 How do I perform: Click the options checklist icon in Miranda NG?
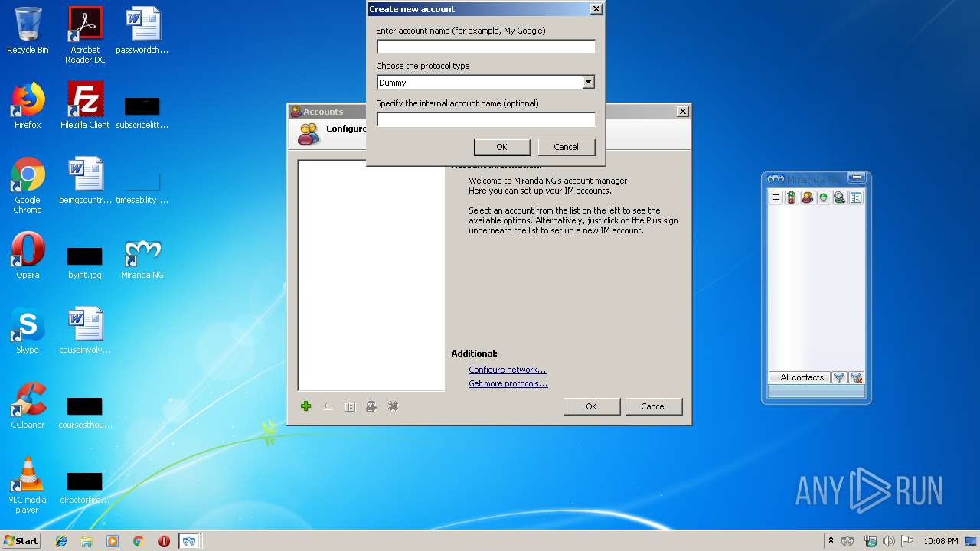856,197
